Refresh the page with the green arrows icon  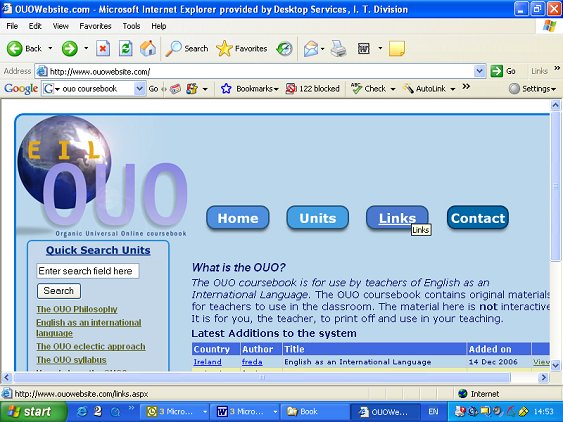coord(126,48)
